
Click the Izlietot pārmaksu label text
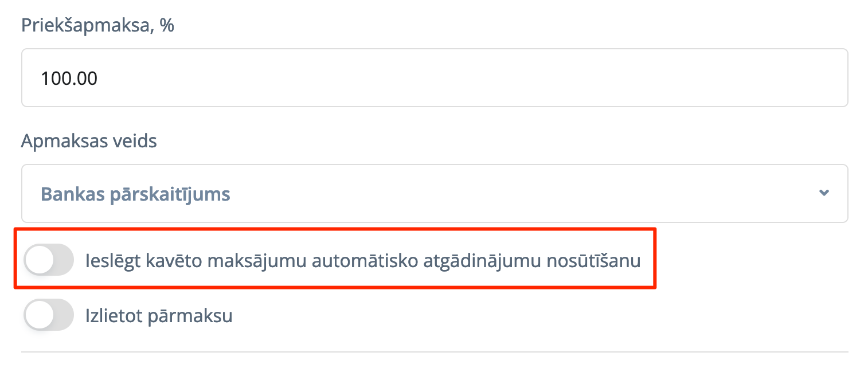tap(159, 316)
